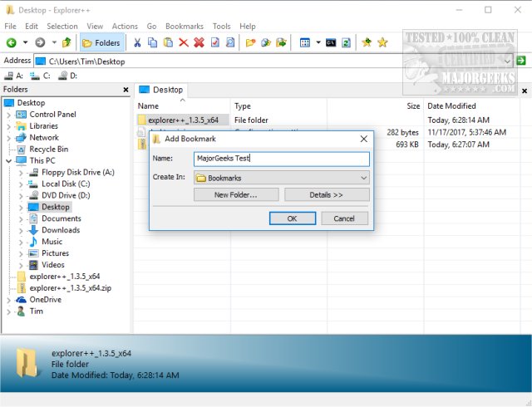
Task: Collapse the This PC tree node
Action: pyautogui.click(x=8, y=161)
